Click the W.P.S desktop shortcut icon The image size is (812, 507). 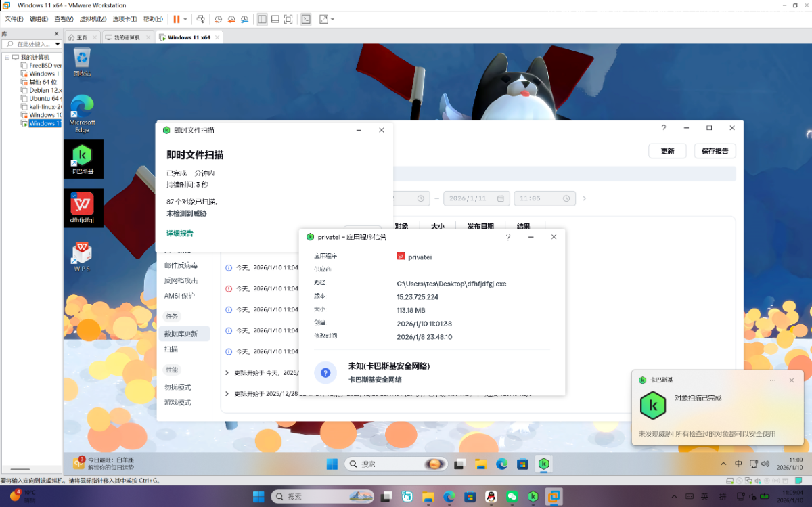click(82, 257)
